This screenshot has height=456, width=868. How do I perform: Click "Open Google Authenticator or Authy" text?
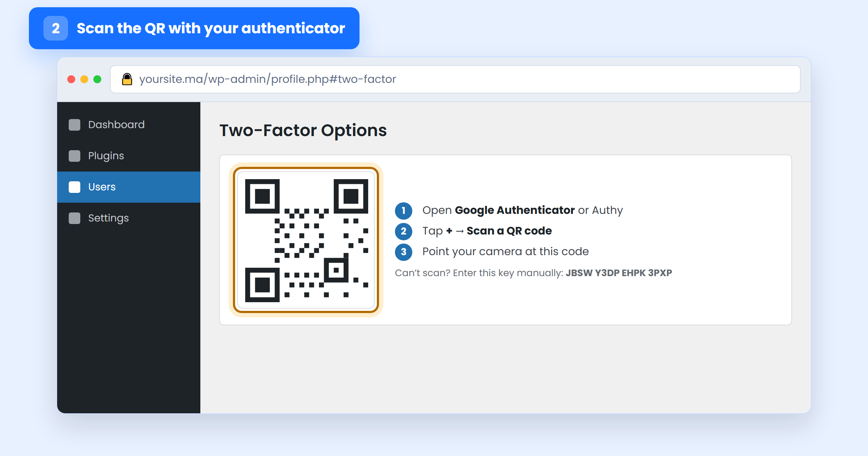[523, 210]
